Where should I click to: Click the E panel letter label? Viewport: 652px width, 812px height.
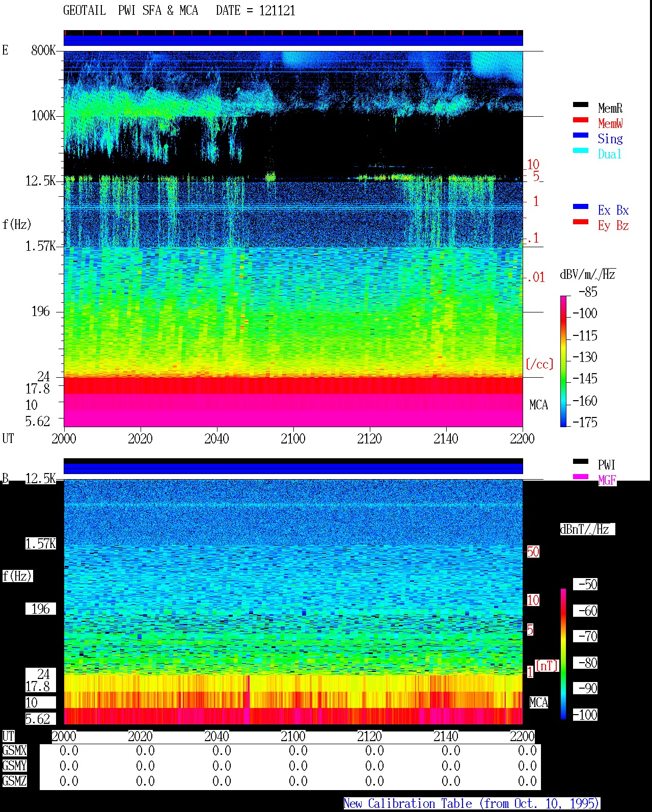(5, 50)
